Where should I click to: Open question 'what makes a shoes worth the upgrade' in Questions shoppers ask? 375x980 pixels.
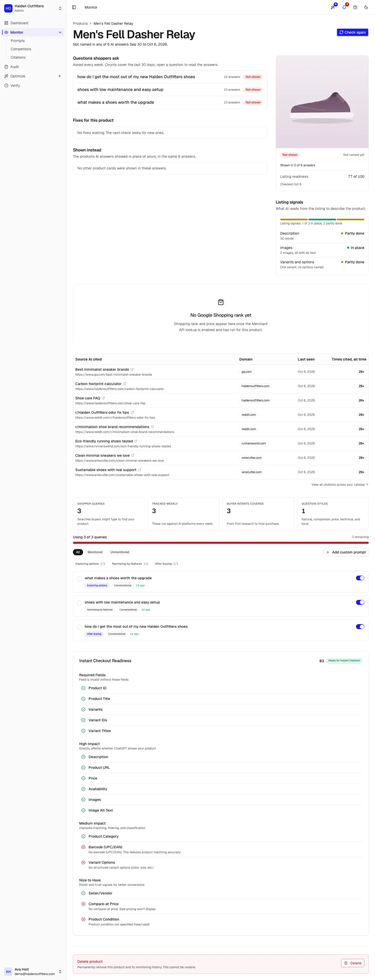[x=170, y=102]
